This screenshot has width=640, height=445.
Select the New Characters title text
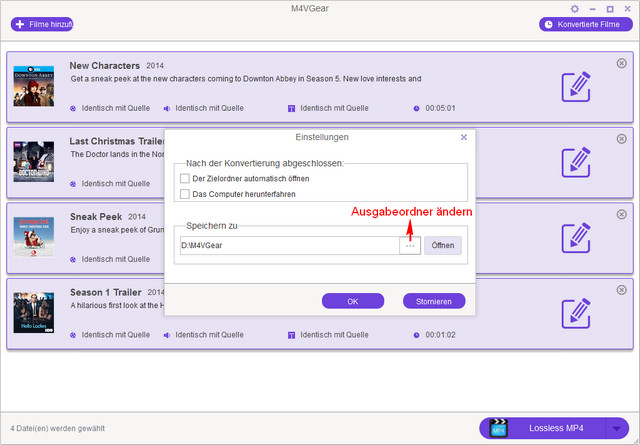pos(104,66)
